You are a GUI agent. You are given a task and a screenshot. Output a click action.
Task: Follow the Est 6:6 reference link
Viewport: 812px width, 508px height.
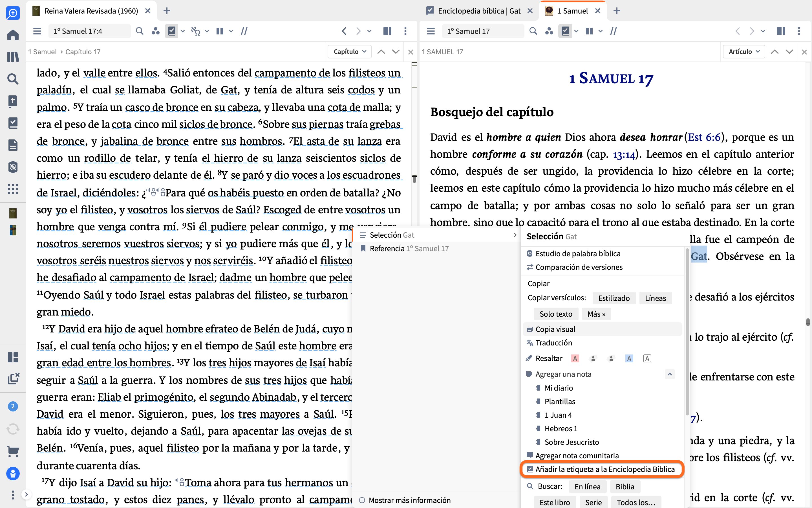tap(704, 137)
